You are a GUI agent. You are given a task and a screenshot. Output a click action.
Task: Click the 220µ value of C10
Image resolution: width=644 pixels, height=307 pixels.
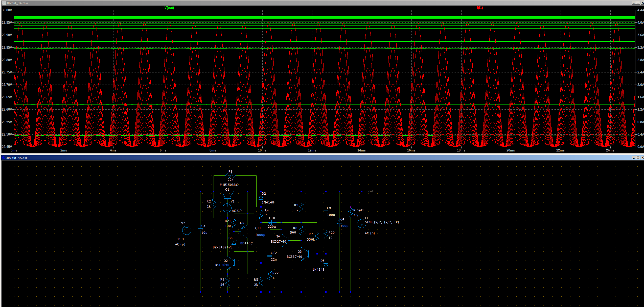pos(272,227)
